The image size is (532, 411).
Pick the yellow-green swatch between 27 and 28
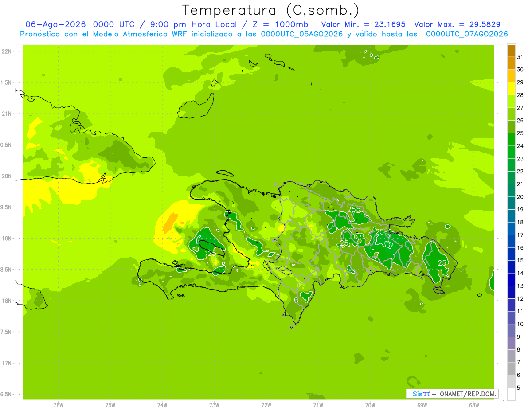click(511, 102)
